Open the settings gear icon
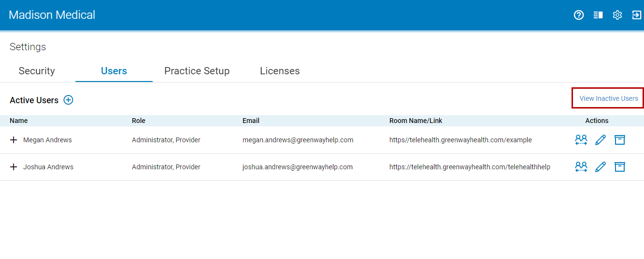The width and height of the screenshot is (644, 259). 617,15
